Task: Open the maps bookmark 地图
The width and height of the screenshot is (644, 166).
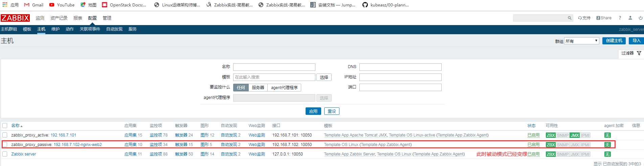Action: pos(89,5)
